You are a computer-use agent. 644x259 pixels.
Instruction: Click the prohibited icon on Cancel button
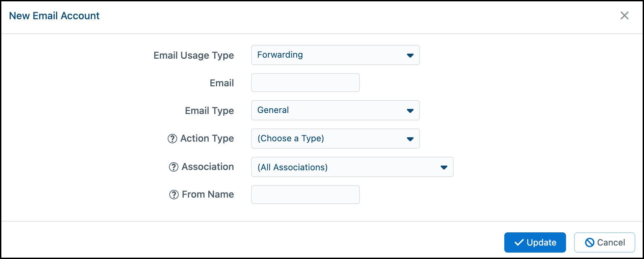(590, 242)
